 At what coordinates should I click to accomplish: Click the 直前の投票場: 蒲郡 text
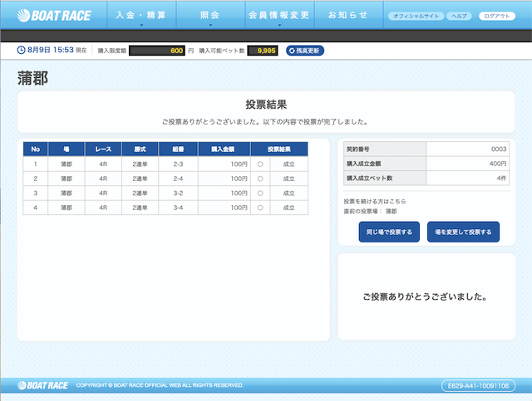370,211
